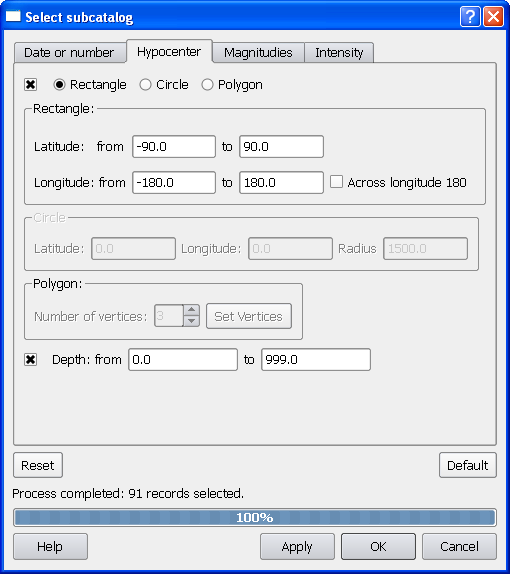Click the window icon in the title bar

click(x=13, y=16)
